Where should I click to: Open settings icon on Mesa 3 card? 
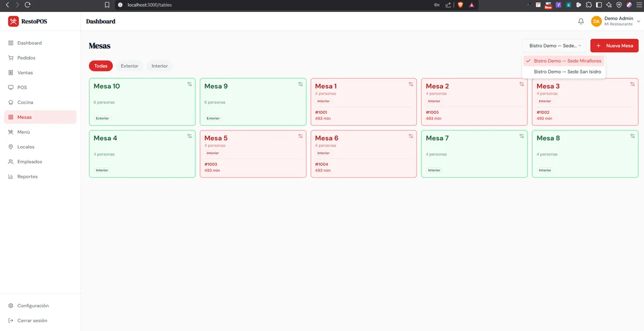point(633,84)
